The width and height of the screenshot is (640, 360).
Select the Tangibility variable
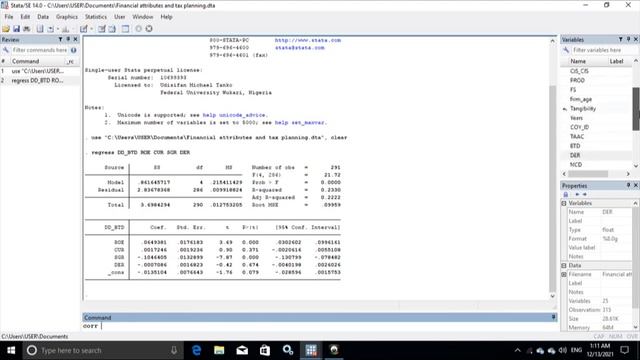[x=583, y=109]
